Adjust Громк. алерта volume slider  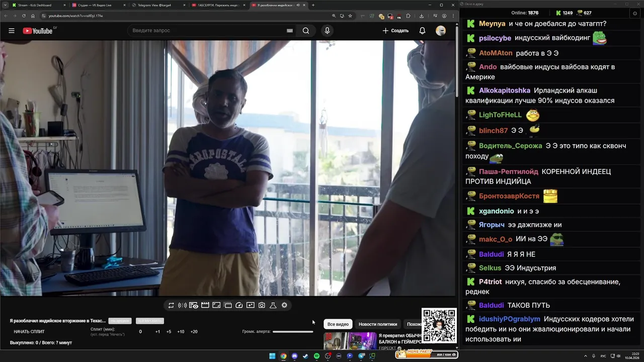click(293, 331)
